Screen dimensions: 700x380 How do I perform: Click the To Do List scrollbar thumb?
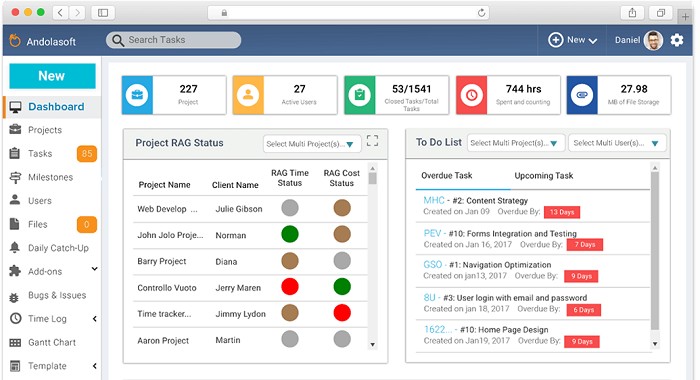[655, 251]
